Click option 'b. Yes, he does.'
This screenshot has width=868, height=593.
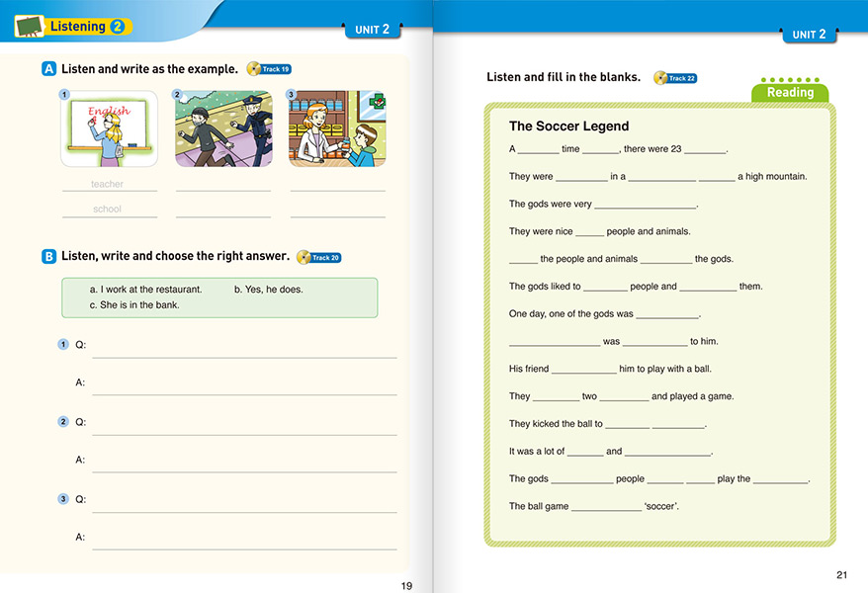point(269,290)
